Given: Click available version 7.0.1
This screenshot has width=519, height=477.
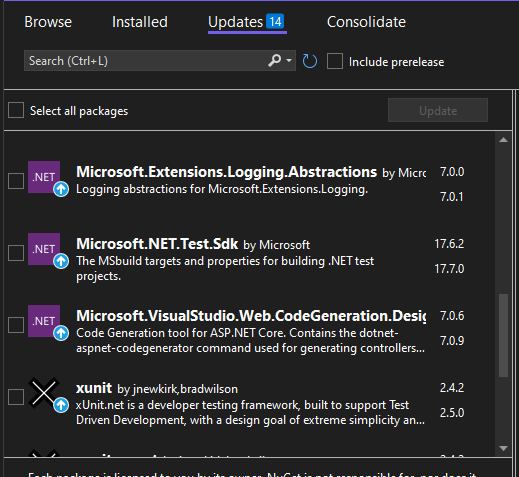Looking at the screenshot, I should coord(452,197).
